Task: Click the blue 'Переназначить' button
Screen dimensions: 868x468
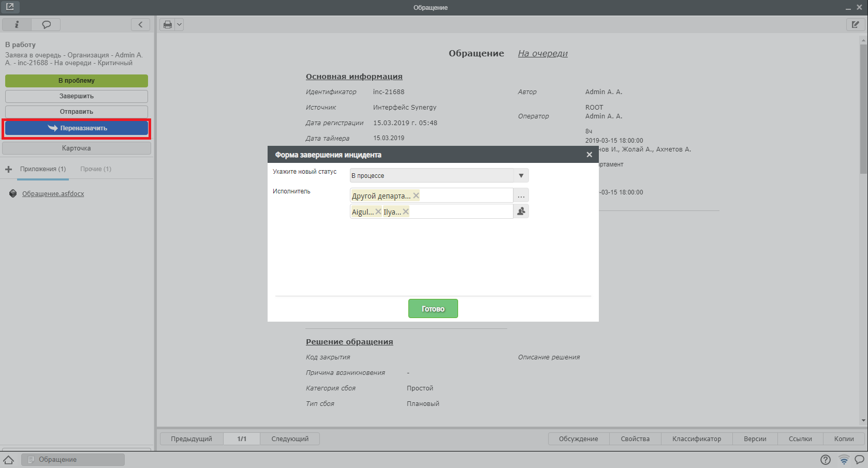Action: point(77,128)
